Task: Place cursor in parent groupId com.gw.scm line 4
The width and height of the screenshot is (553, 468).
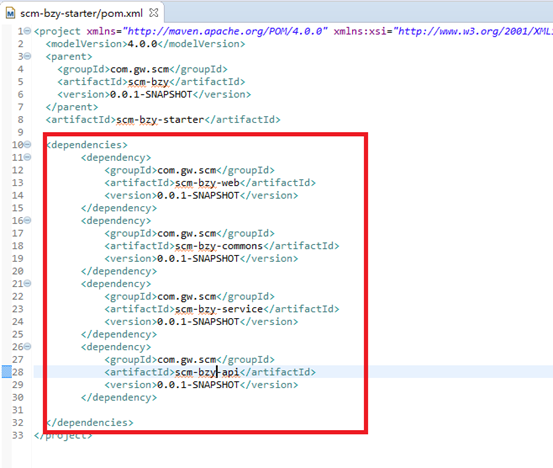Action: point(139,69)
